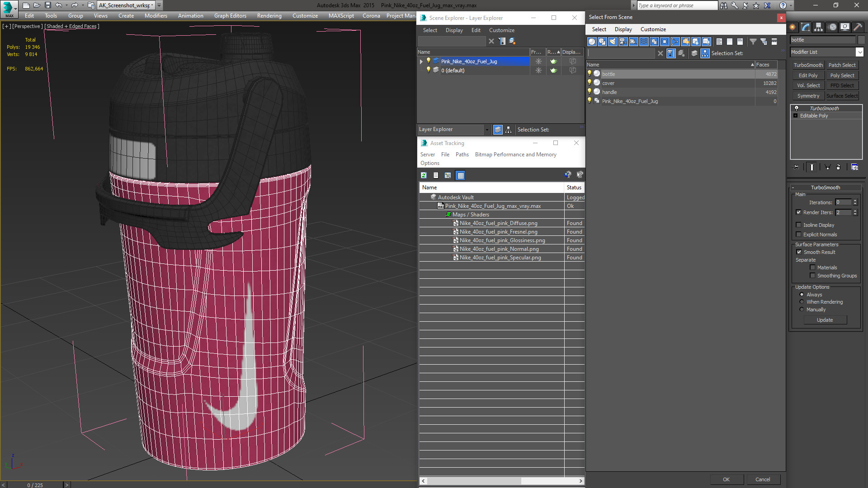Toggle Render Iters checkbox
Image resolution: width=868 pixels, height=488 pixels.
(799, 212)
